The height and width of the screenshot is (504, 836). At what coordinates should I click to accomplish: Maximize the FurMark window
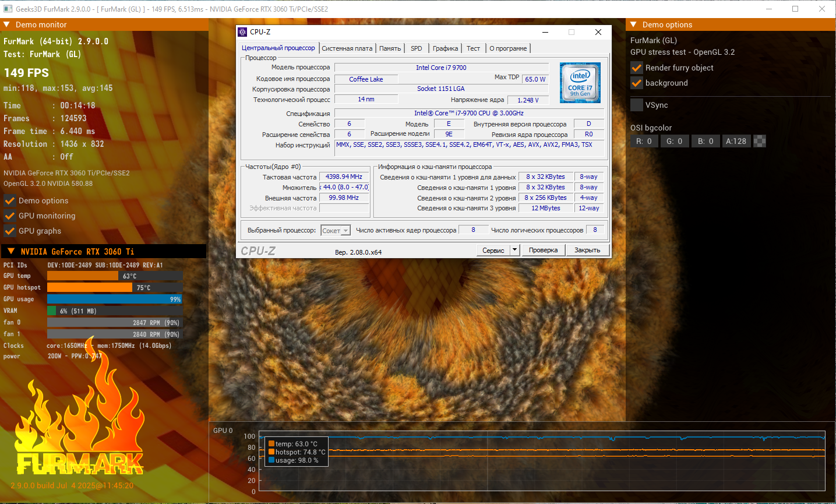pyautogui.click(x=795, y=9)
